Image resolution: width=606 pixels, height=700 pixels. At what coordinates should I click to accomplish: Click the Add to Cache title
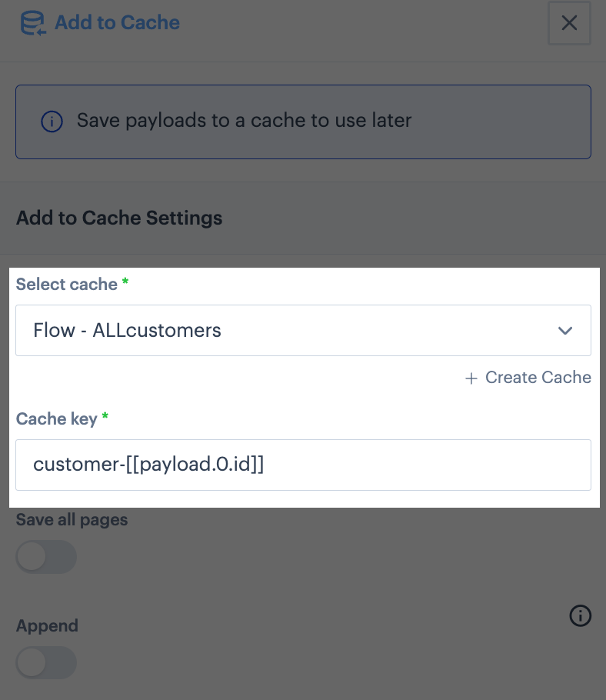[x=117, y=23]
